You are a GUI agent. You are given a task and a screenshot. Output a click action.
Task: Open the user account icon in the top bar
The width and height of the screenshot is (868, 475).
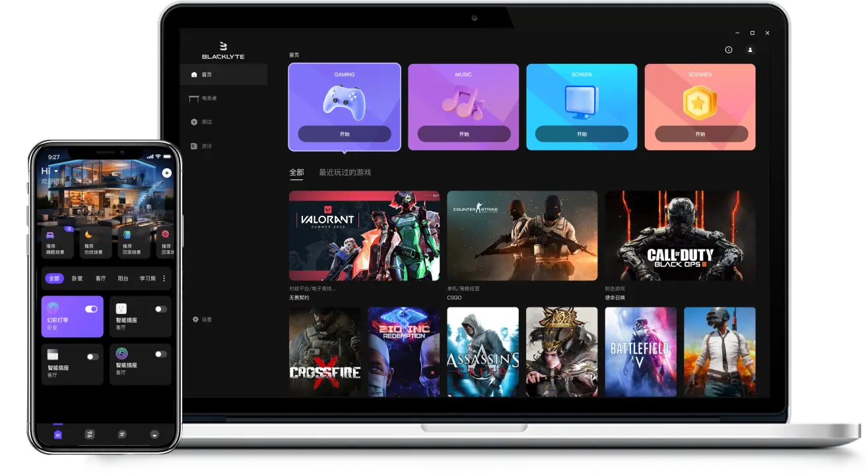(750, 50)
